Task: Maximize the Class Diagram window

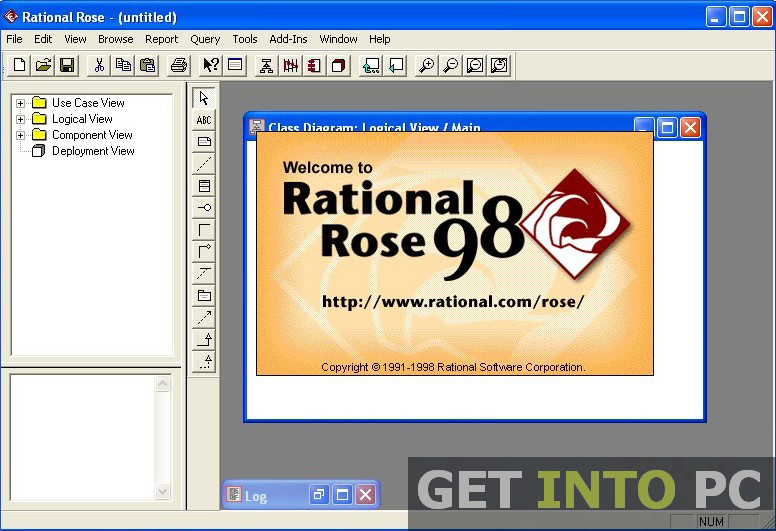Action: 667,128
